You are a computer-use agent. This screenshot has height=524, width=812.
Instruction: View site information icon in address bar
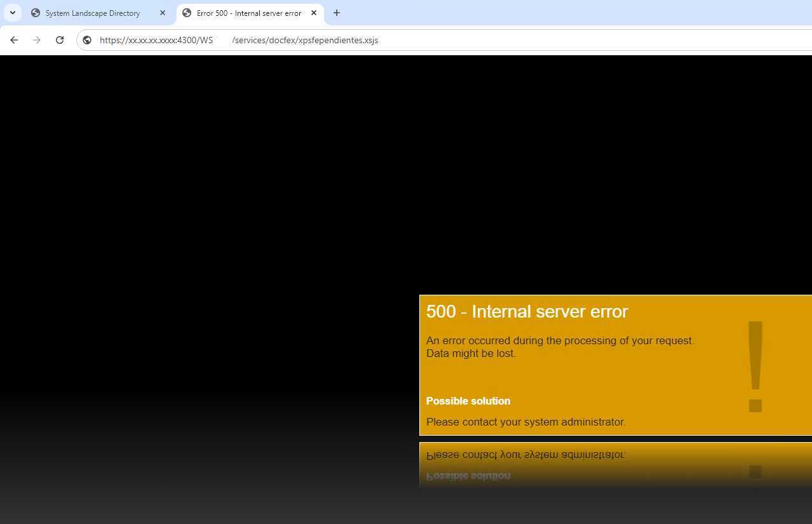click(x=88, y=40)
